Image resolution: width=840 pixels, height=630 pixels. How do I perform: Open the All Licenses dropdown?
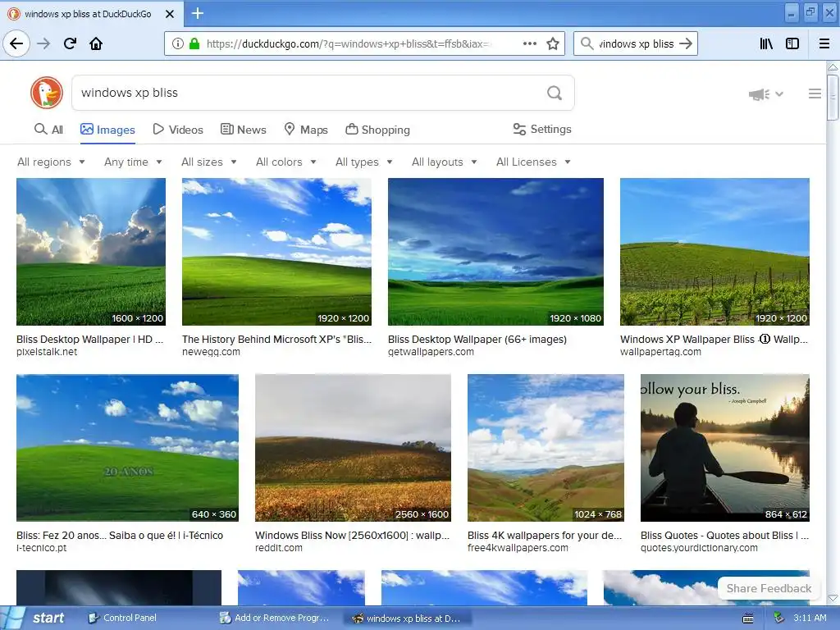tap(533, 162)
